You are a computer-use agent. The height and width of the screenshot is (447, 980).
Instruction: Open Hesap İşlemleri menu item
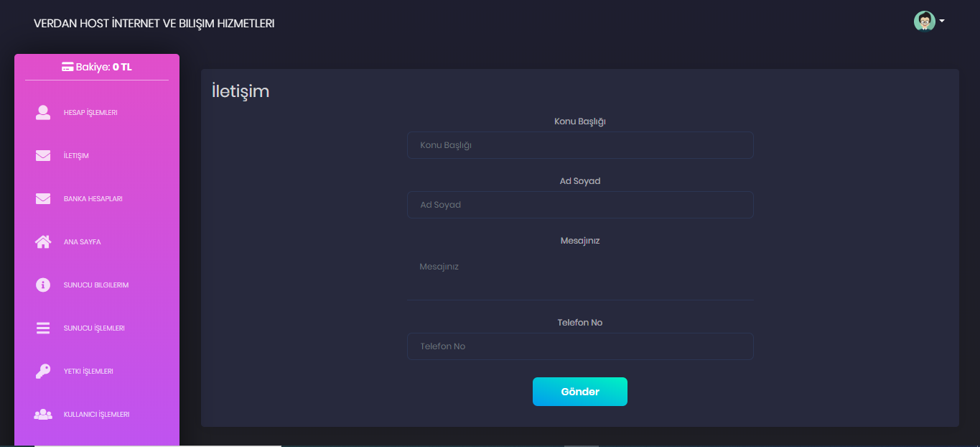pos(97,113)
